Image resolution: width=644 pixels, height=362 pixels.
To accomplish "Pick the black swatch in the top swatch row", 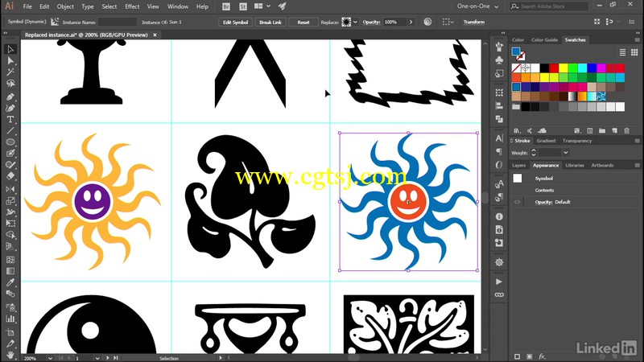I will click(x=544, y=68).
